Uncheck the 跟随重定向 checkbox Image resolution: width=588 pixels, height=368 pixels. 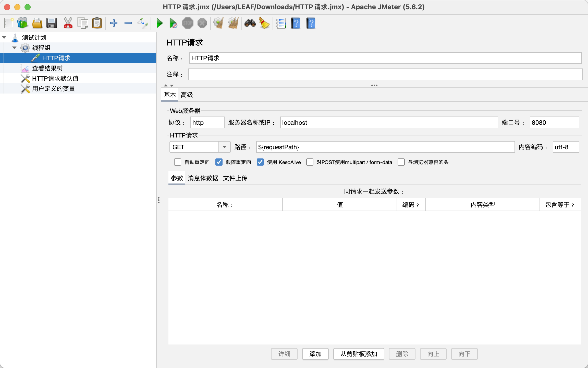219,162
